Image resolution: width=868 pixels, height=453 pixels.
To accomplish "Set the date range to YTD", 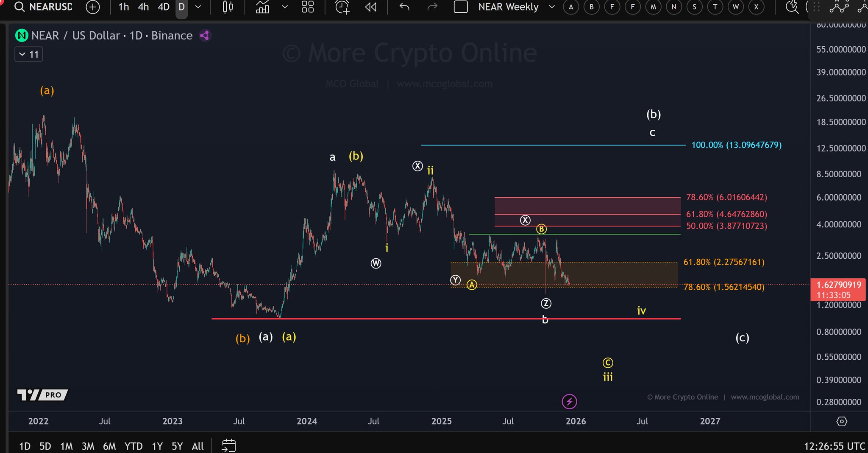I will 134,446.
